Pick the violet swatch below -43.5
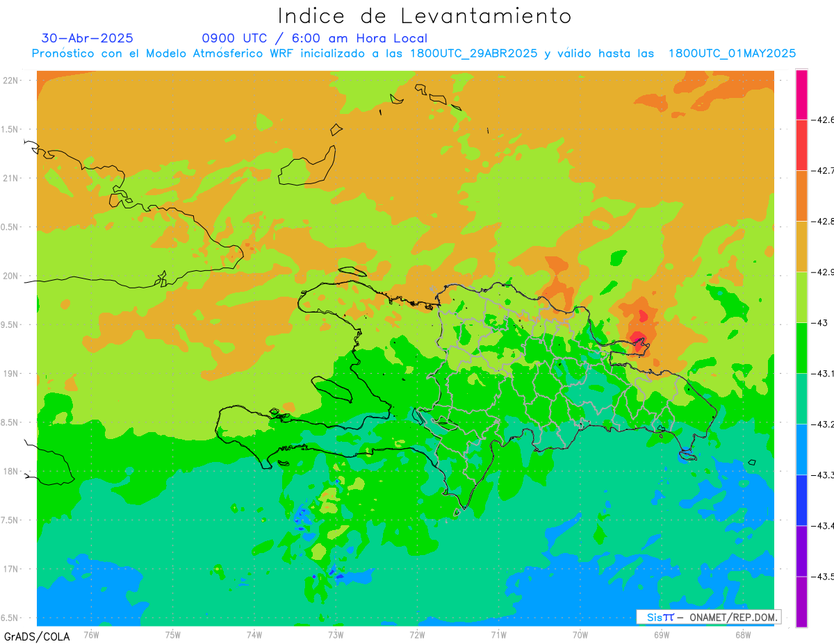This screenshot has height=644, width=834. pos(801,602)
